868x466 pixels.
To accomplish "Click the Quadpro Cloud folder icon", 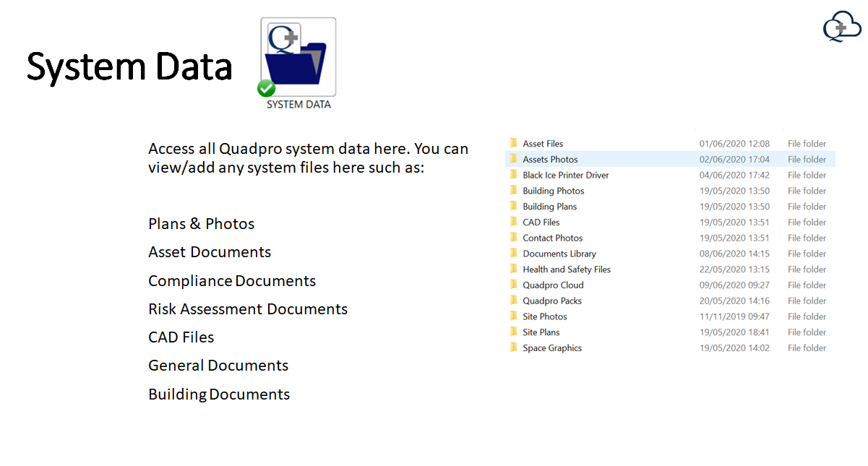I will click(514, 285).
